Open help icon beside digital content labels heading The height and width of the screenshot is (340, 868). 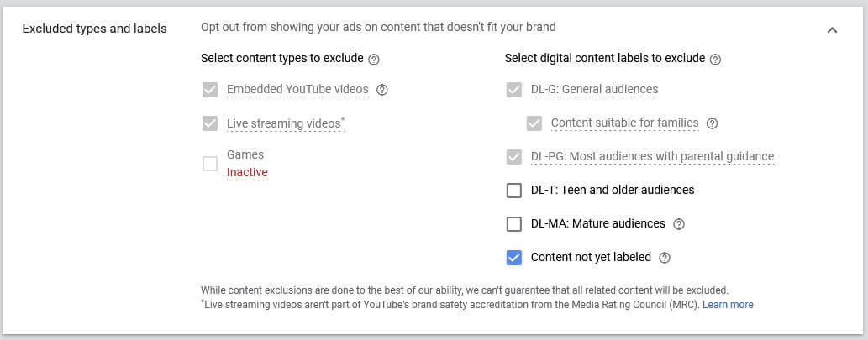716,59
